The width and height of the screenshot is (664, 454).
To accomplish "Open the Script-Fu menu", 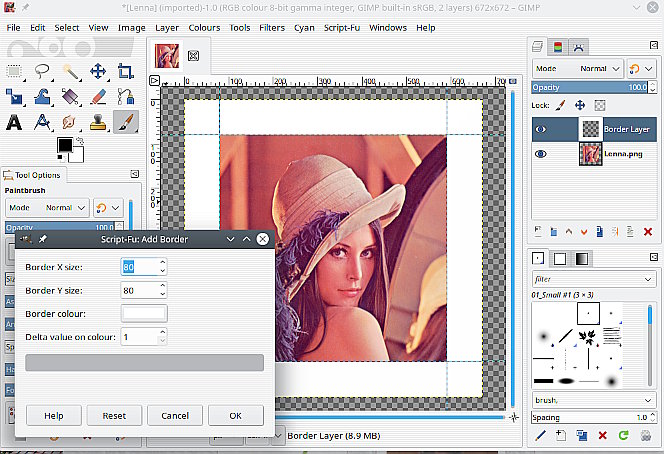I will click(x=341, y=27).
